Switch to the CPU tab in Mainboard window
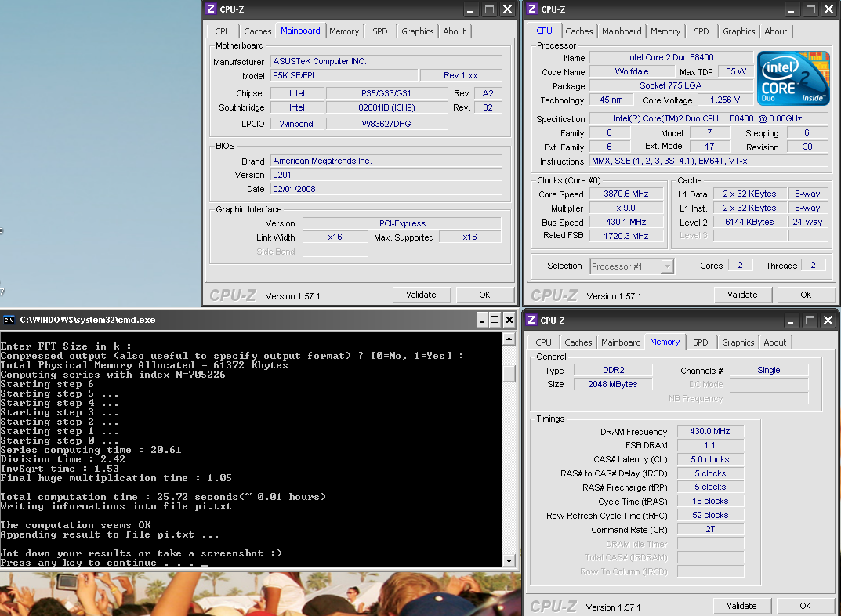 [x=223, y=31]
